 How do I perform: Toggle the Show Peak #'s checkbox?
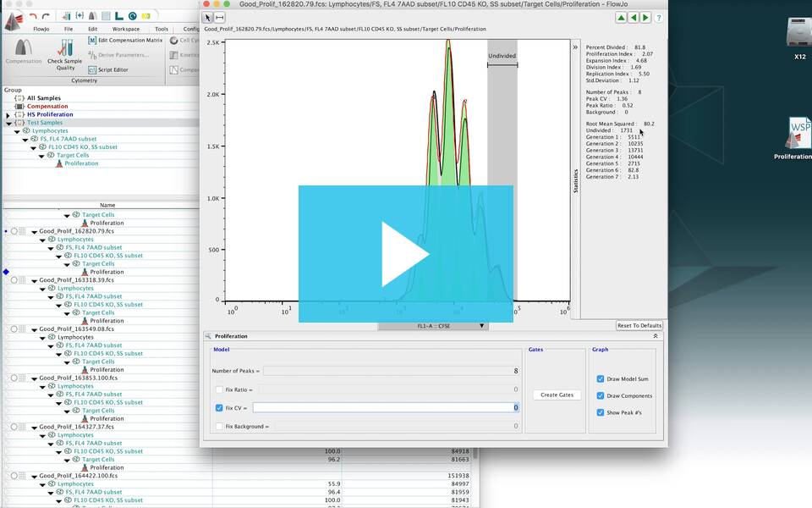(601, 412)
